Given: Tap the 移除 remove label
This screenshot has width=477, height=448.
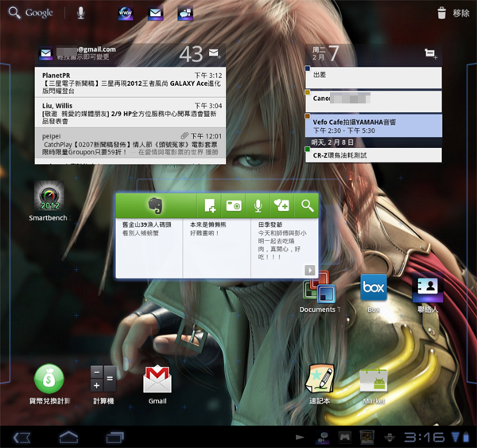Looking at the screenshot, I should tap(461, 13).
